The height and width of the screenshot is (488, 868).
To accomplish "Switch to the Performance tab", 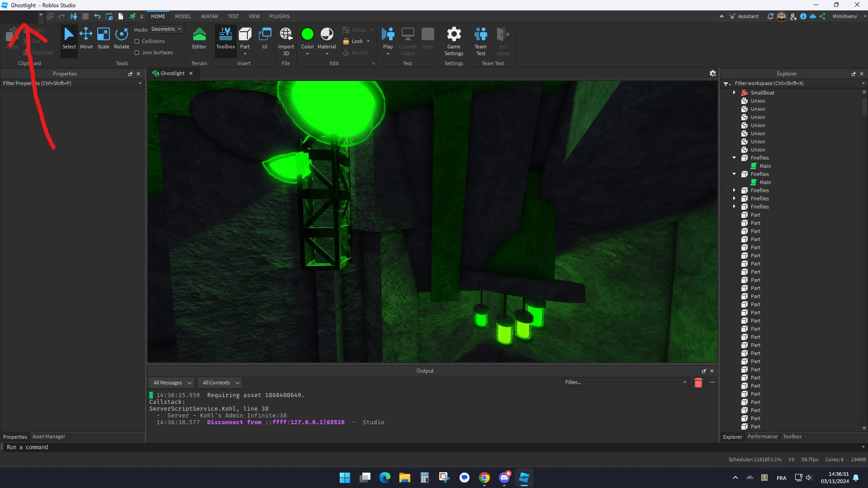I will point(762,436).
